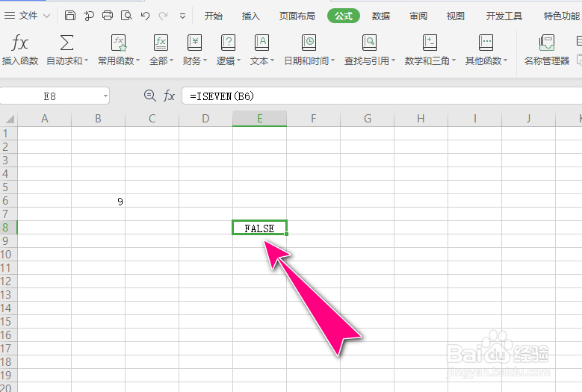582x392 pixels.
Task: Select column E header
Action: click(259, 119)
